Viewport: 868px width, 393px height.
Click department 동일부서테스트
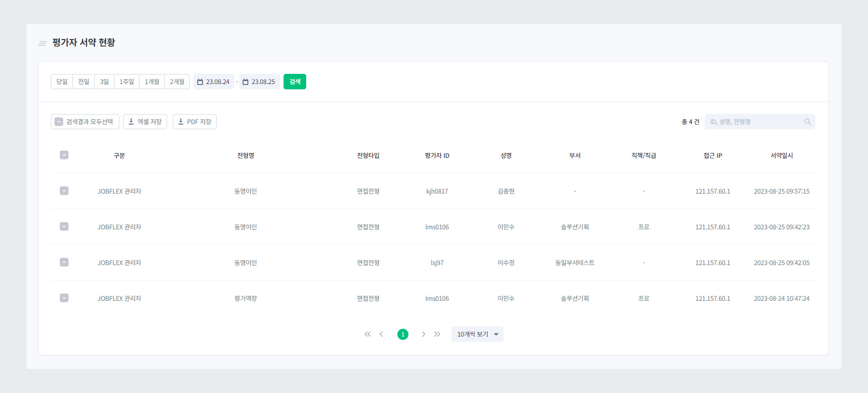click(x=575, y=263)
